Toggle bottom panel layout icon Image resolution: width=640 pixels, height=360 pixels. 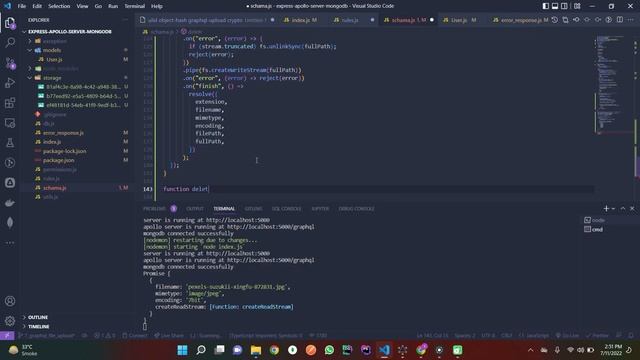pos(555,6)
